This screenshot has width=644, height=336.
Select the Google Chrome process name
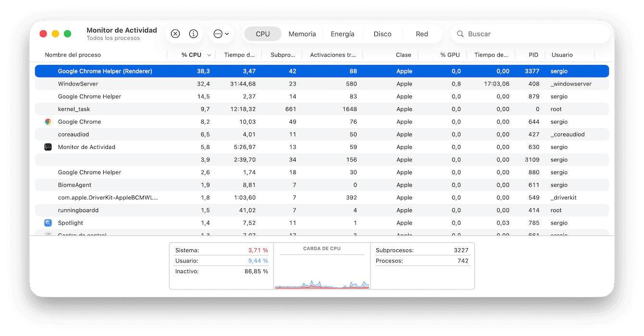tap(79, 122)
